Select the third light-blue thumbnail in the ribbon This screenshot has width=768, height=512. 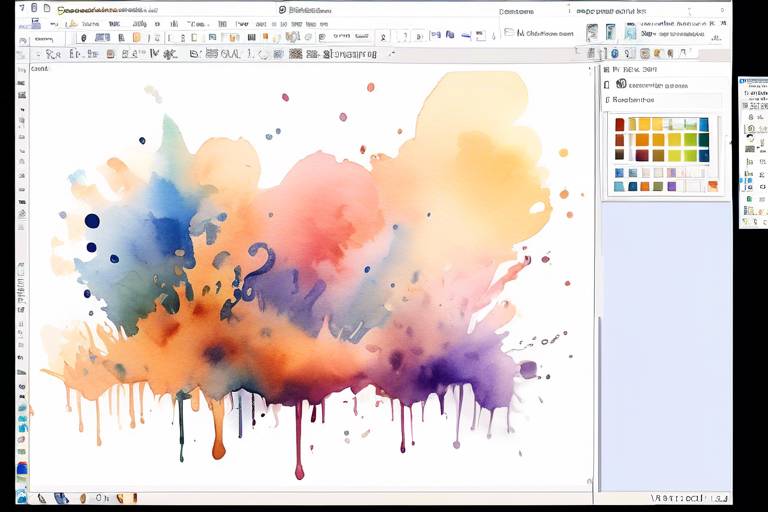tap(630, 32)
